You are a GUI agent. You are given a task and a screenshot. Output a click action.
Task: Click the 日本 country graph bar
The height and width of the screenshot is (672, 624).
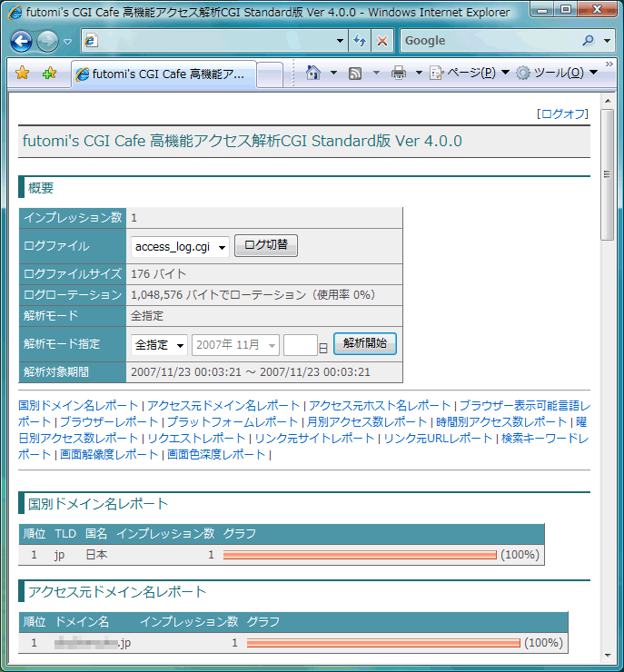pyautogui.click(x=360, y=556)
